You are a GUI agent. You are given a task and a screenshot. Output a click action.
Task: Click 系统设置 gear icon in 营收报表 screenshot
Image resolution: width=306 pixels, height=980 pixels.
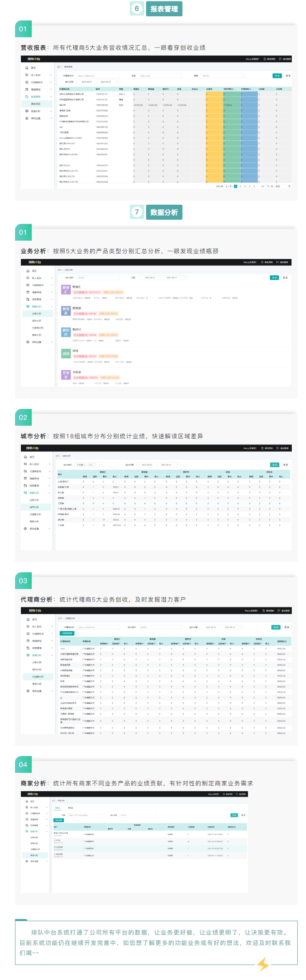pos(27,118)
